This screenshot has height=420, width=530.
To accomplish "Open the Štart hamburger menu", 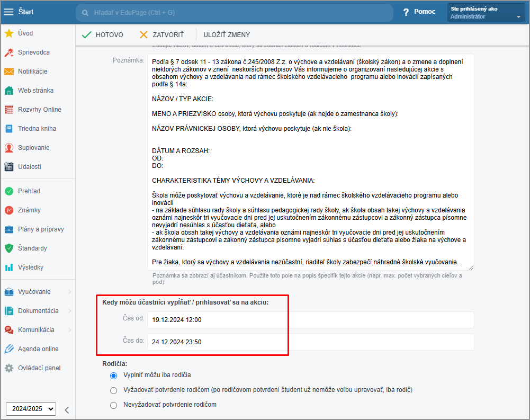I will pyautogui.click(x=9, y=12).
